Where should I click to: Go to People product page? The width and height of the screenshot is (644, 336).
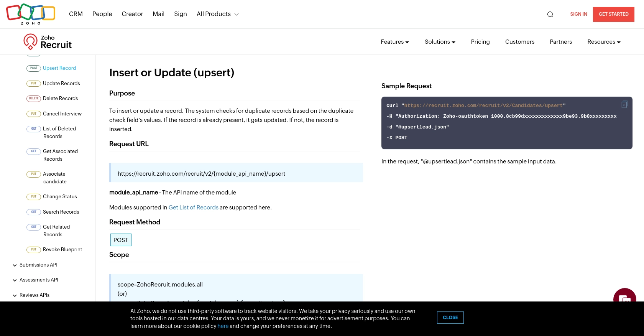pos(102,14)
